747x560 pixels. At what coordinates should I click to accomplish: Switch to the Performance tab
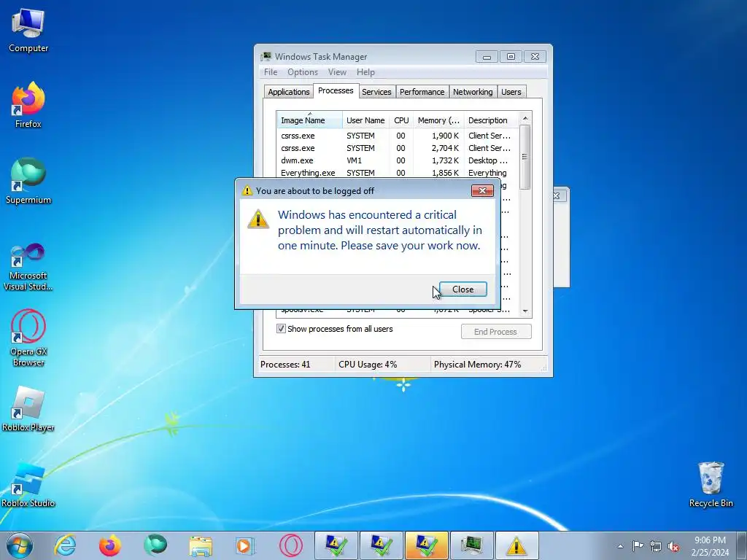(x=422, y=92)
